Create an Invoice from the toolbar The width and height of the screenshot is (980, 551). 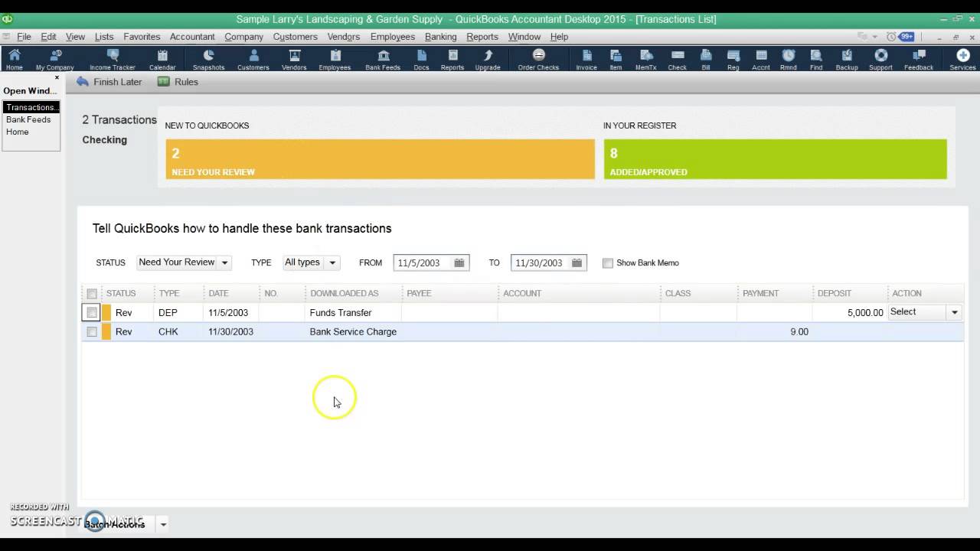[x=586, y=60]
